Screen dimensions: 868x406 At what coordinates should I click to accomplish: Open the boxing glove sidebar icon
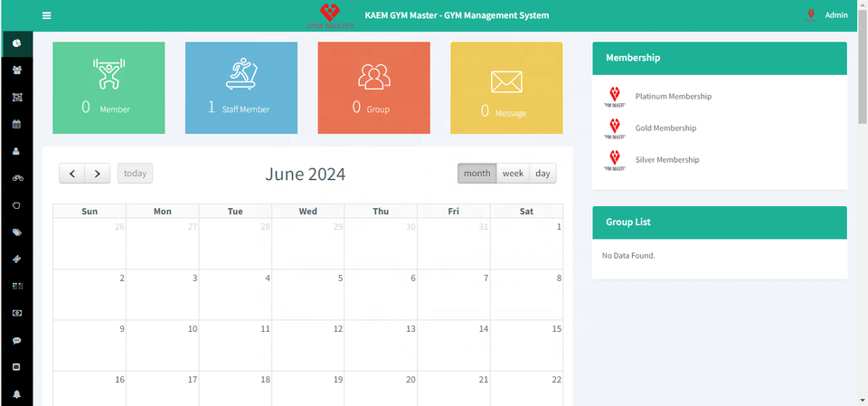click(16, 205)
